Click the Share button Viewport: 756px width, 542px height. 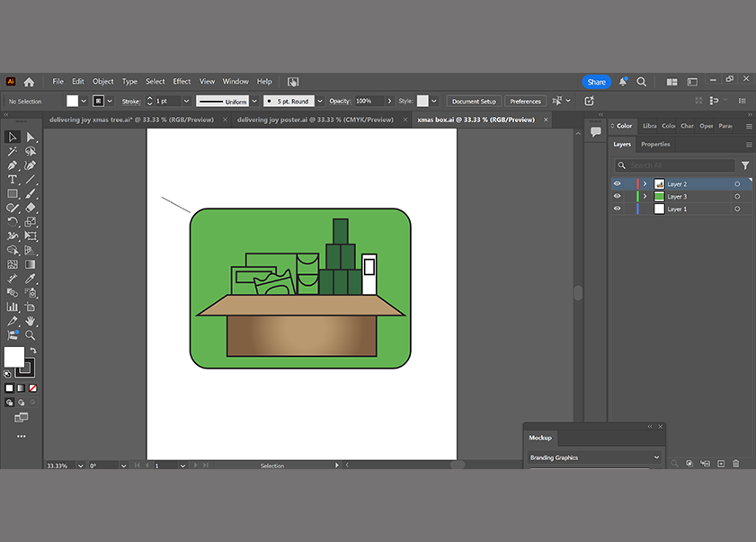[x=596, y=82]
